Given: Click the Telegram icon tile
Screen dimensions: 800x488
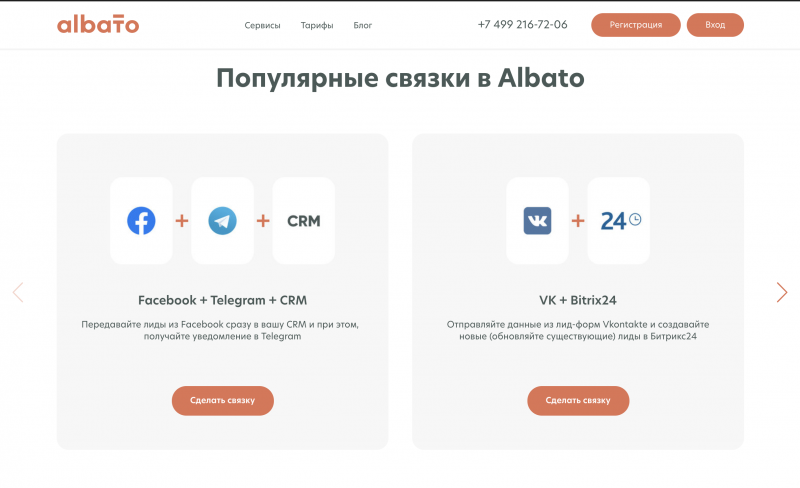Looking at the screenshot, I should (x=222, y=221).
